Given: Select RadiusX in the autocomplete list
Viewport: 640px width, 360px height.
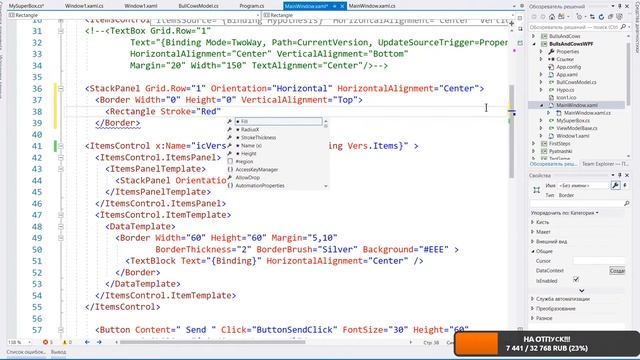Looking at the screenshot, I should coord(250,129).
